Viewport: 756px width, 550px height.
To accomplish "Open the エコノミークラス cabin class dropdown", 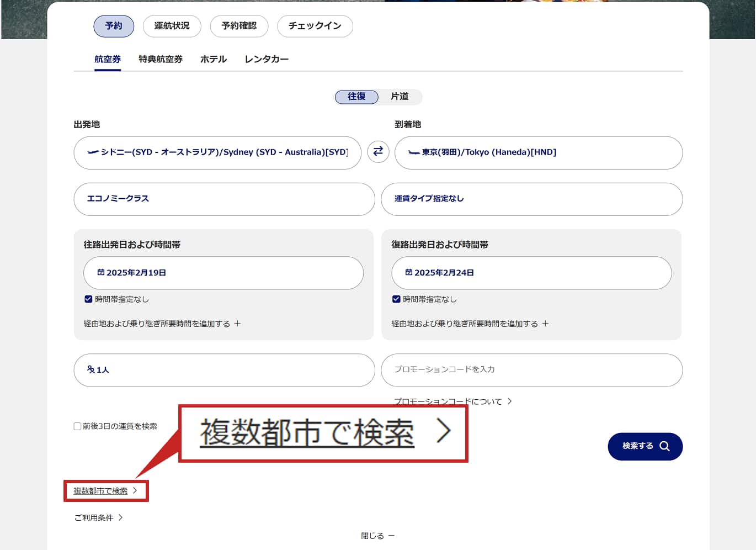I will (x=224, y=199).
